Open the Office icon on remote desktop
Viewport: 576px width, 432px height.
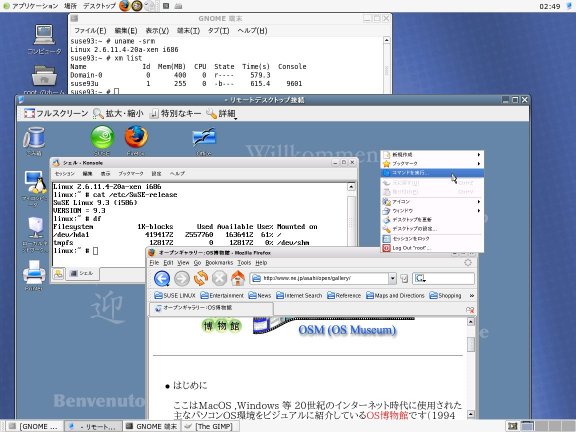coord(204,140)
